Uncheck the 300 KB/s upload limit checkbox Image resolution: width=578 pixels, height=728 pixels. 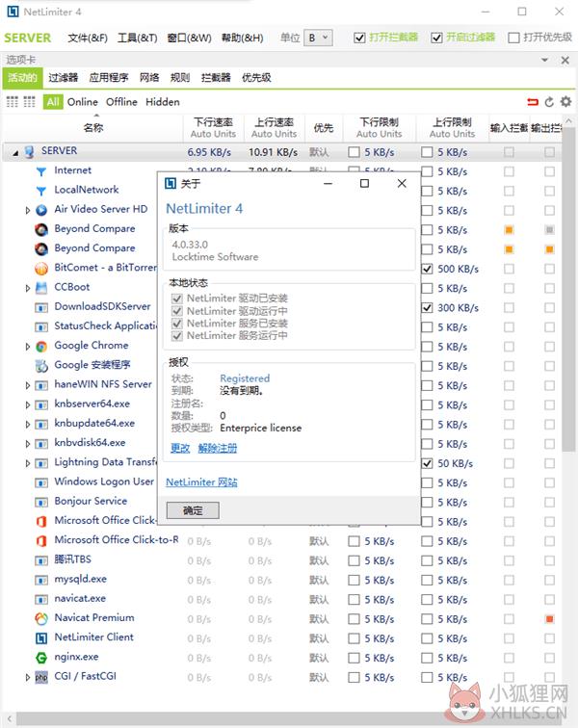pyautogui.click(x=427, y=307)
